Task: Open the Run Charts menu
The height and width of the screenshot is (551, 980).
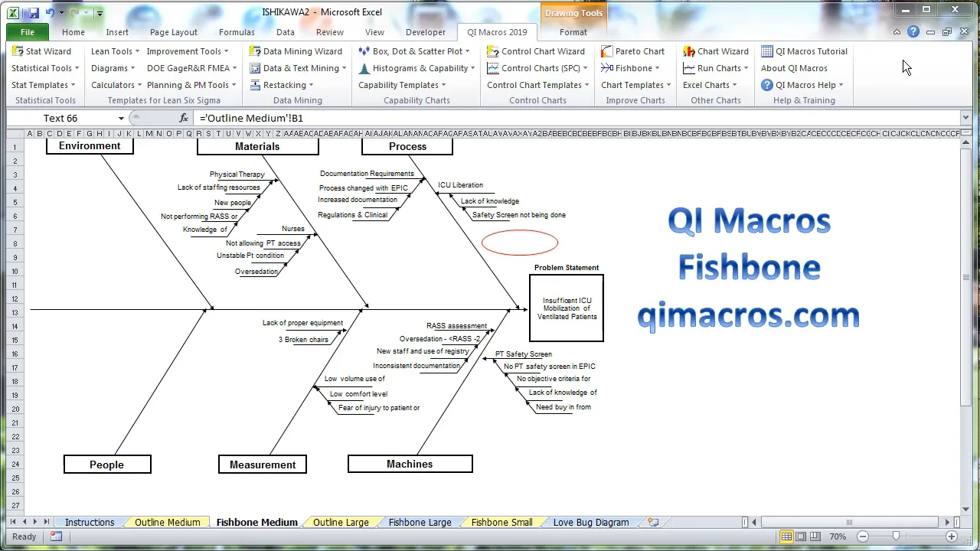Action: click(715, 68)
